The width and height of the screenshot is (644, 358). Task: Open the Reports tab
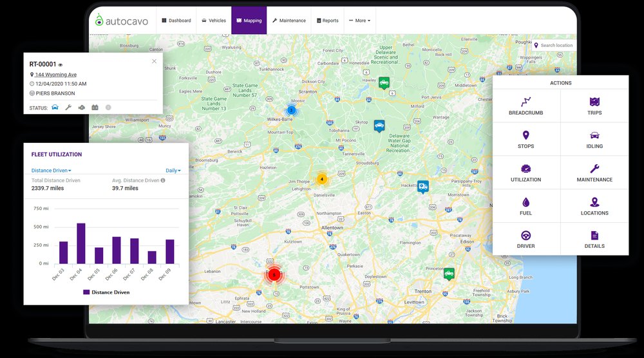(x=328, y=21)
